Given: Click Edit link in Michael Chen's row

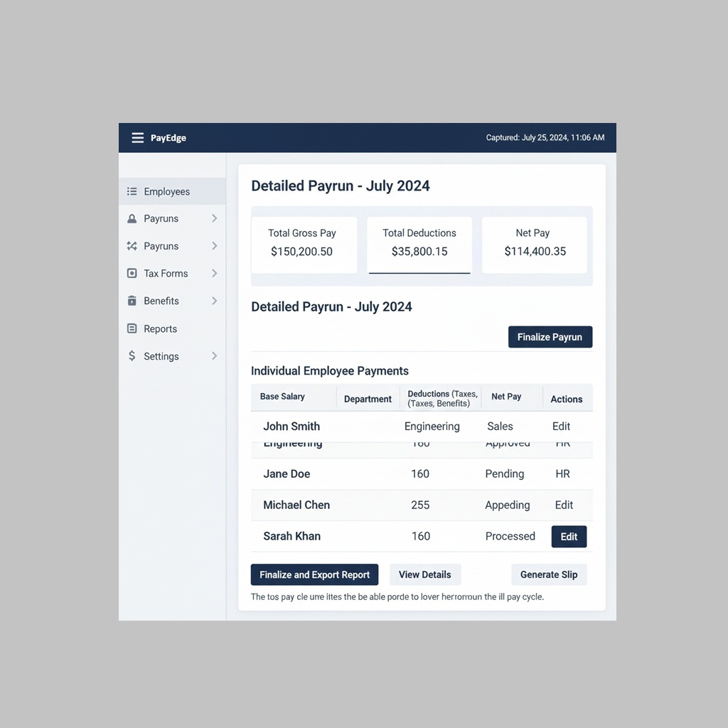Looking at the screenshot, I should (564, 505).
